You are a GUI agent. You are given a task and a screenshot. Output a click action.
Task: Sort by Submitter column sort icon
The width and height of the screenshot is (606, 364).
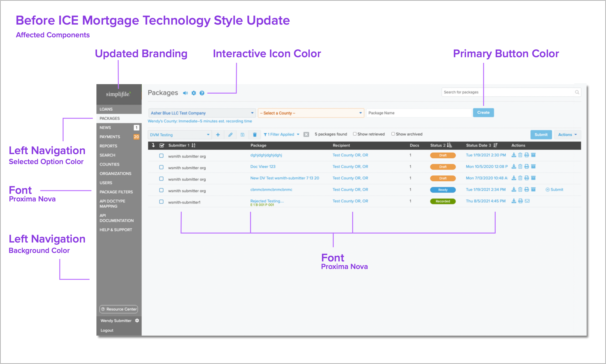click(x=194, y=145)
